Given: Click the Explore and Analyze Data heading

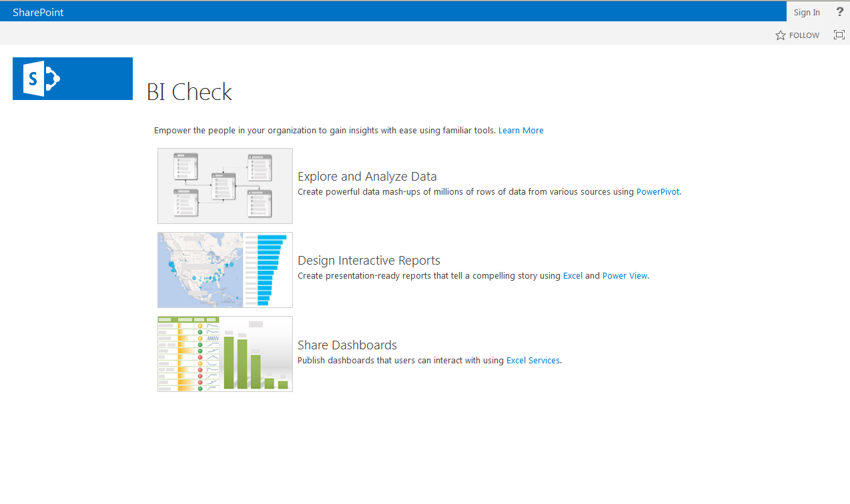Looking at the screenshot, I should [x=367, y=176].
